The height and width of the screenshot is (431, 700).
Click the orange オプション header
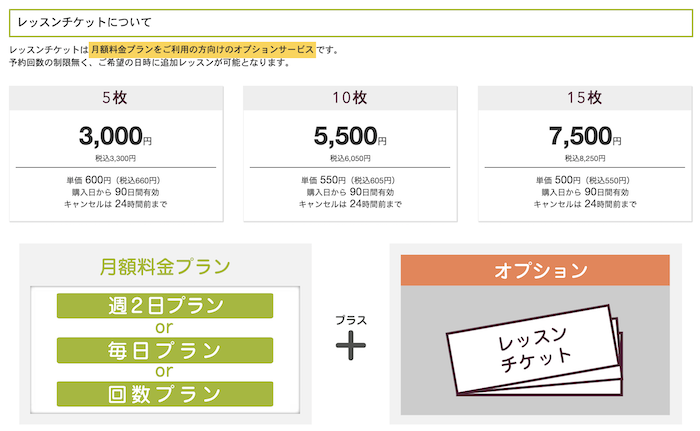[535, 270]
